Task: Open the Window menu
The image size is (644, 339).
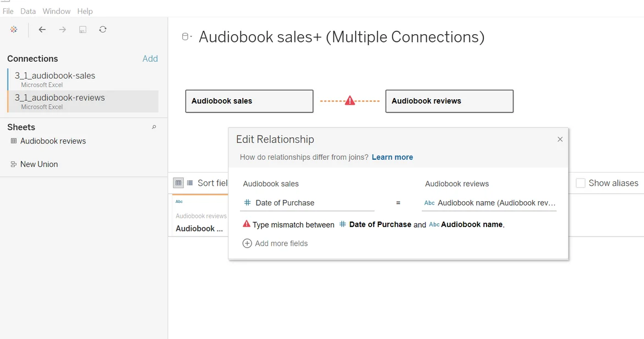Action: pos(56,11)
